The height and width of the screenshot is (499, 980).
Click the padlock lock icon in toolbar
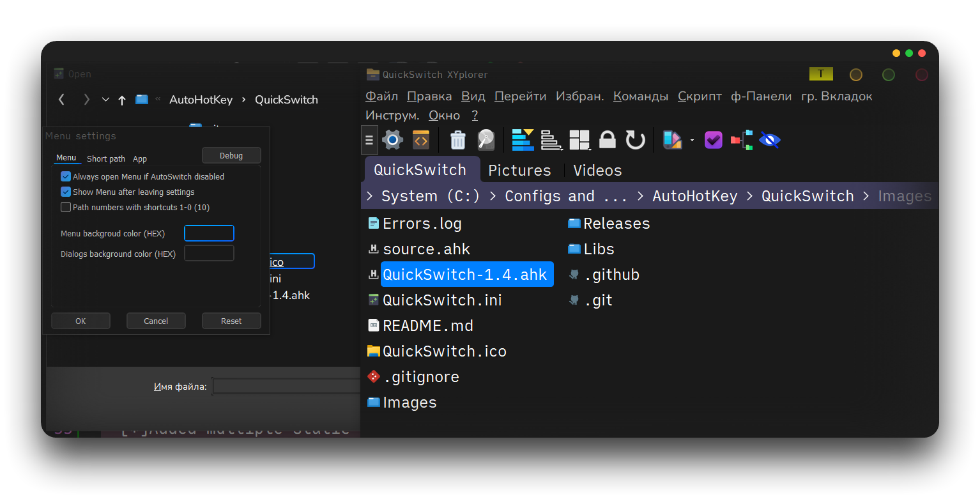pos(608,140)
